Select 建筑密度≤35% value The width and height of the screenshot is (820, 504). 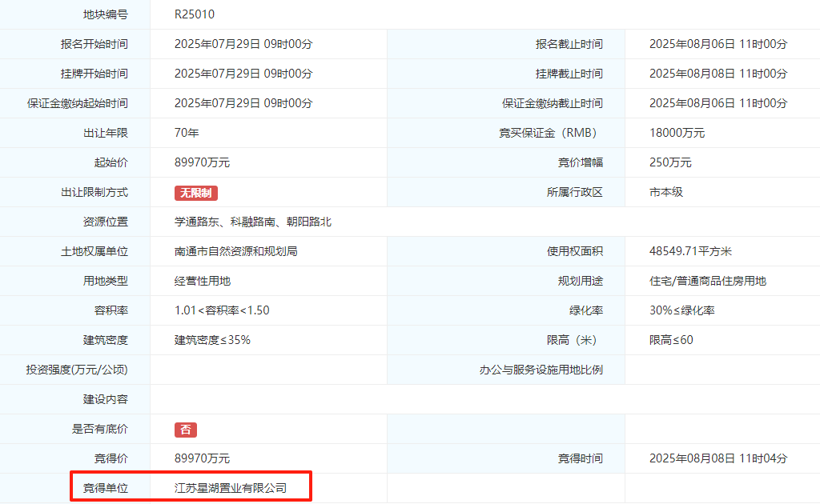tap(212, 340)
